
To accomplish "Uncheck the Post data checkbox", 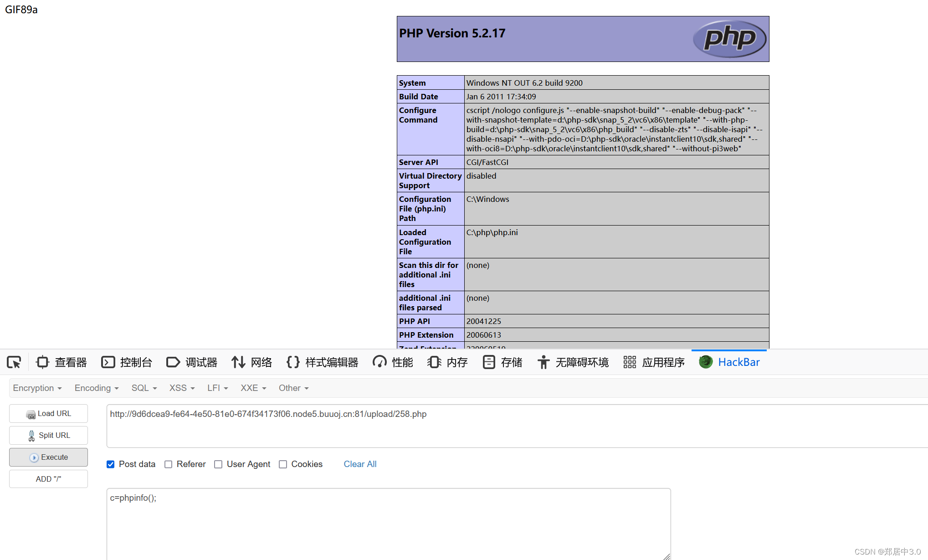I will tap(110, 464).
